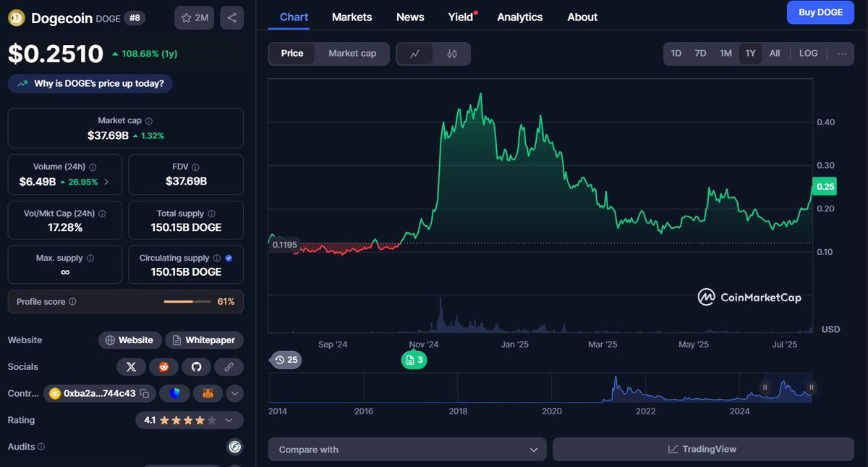Open the Chart tab

pyautogui.click(x=294, y=17)
